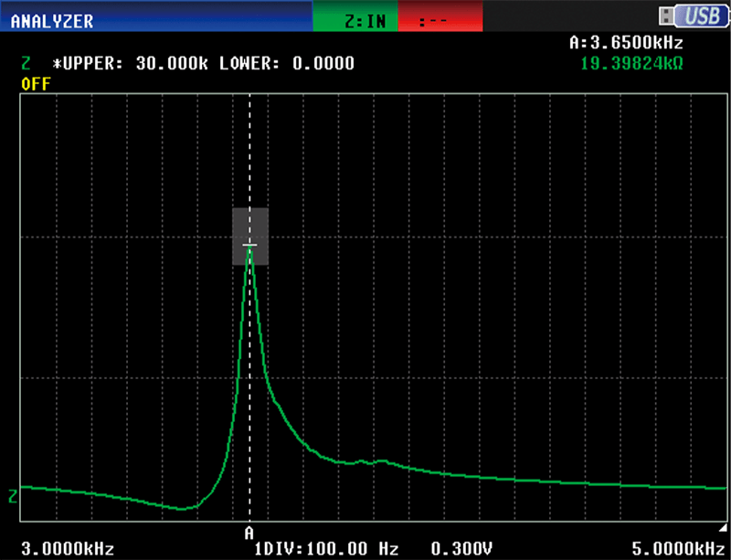Click the 19.39824kΩ impedance reading
Image resolution: width=731 pixels, height=560 pixels.
pos(631,63)
